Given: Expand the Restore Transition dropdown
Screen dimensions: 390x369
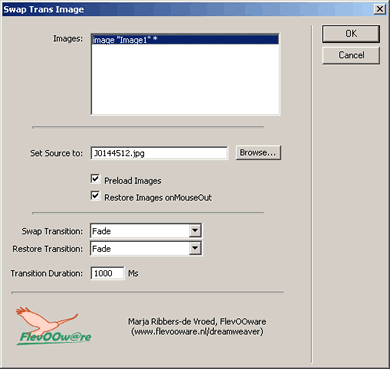Looking at the screenshot, I should click(x=195, y=248).
